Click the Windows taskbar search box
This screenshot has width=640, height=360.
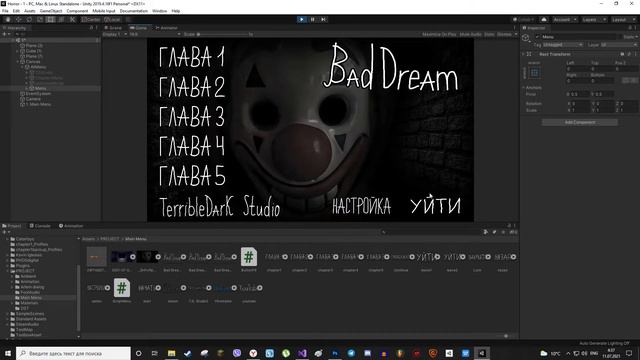click(x=73, y=353)
